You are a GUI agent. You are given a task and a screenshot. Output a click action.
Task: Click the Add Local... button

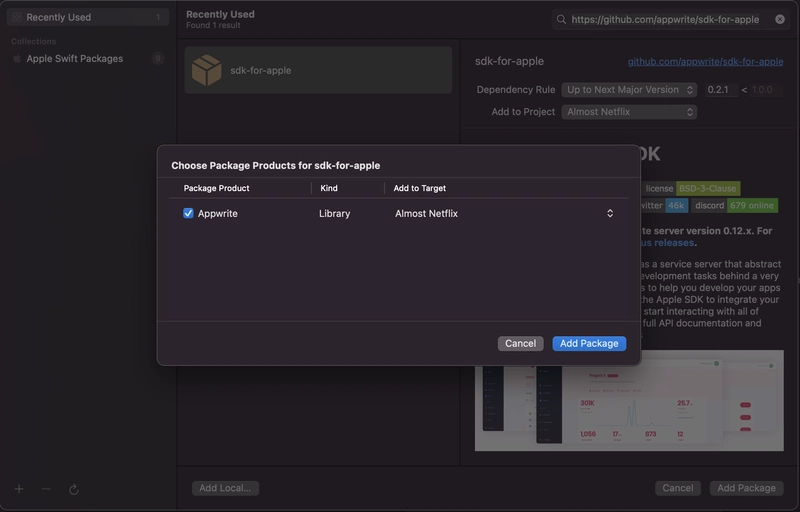coord(225,488)
